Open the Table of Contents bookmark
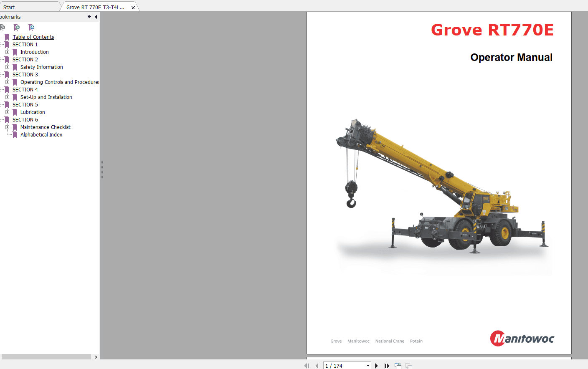This screenshot has width=588, height=369. (x=33, y=37)
